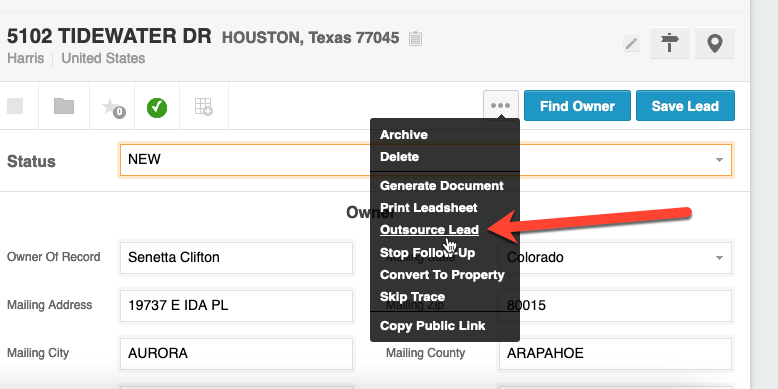
Task: Click the pencil edit address icon
Action: coord(631,44)
